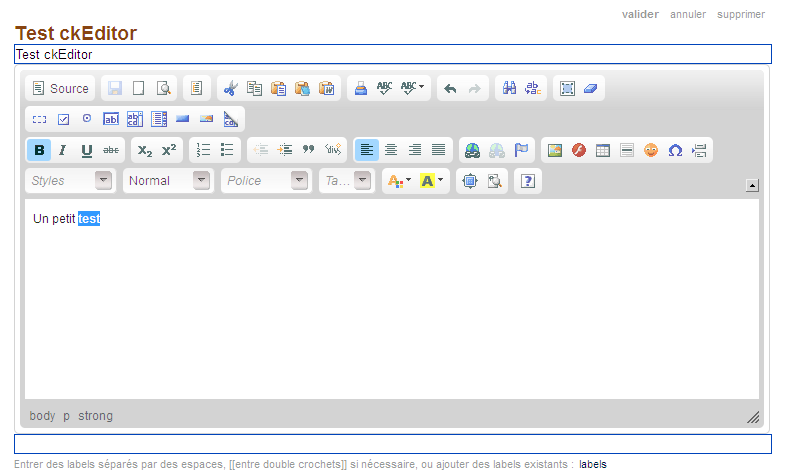Viewport: 788px width, 476px height.
Task: Click the Copy icon
Action: pos(254,88)
